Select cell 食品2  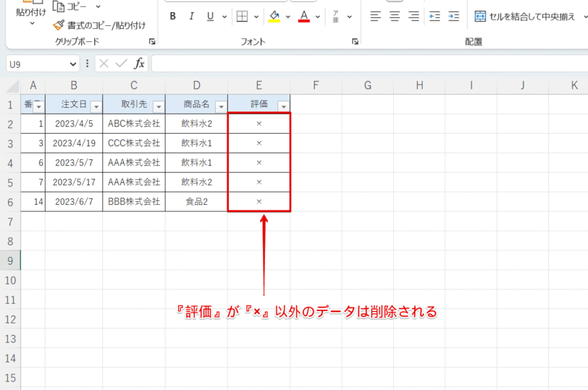click(196, 202)
